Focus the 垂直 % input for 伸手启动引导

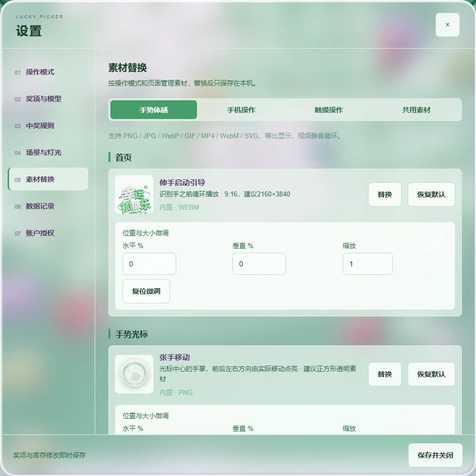[x=259, y=263]
